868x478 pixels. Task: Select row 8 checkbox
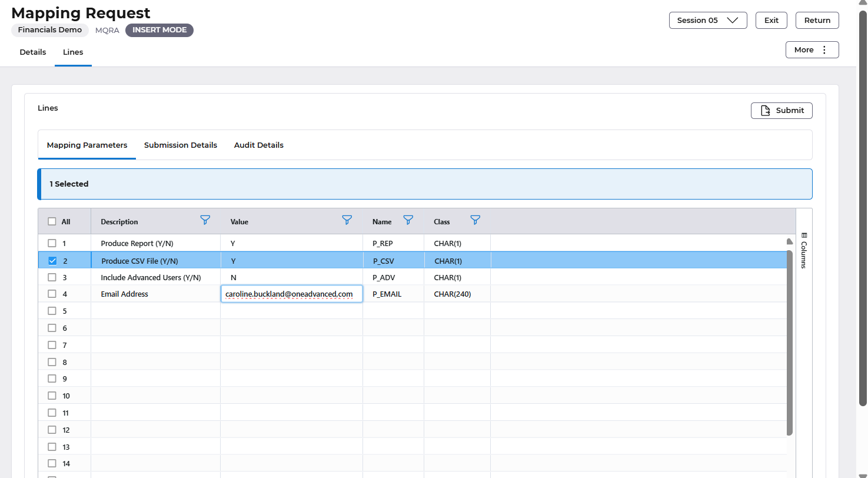click(x=52, y=362)
